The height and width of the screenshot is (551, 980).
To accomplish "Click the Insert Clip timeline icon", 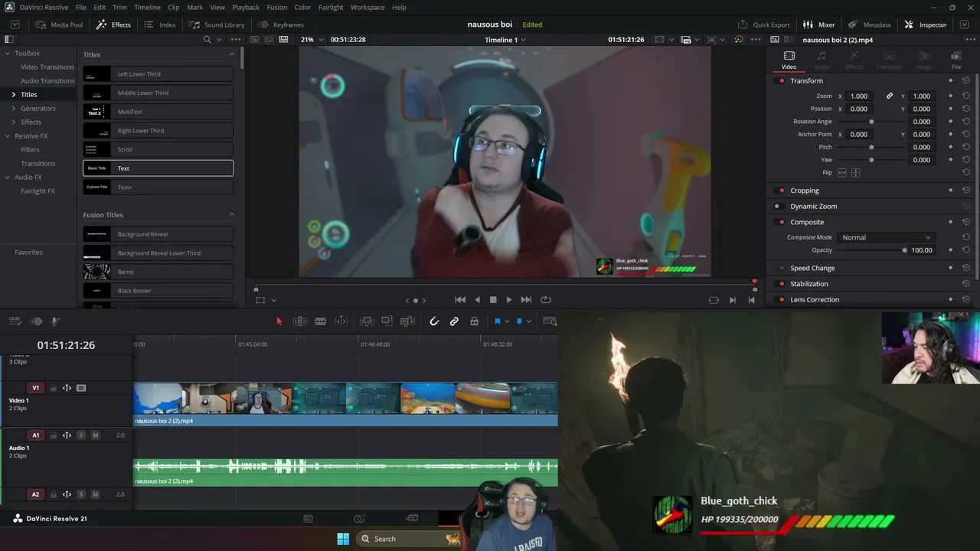I will pos(367,321).
